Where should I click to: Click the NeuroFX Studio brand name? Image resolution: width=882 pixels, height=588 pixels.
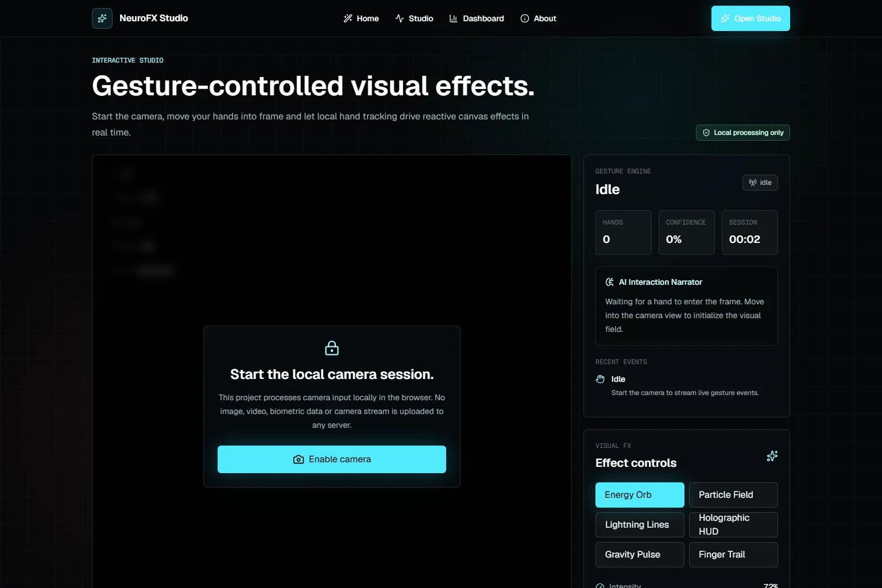click(154, 18)
